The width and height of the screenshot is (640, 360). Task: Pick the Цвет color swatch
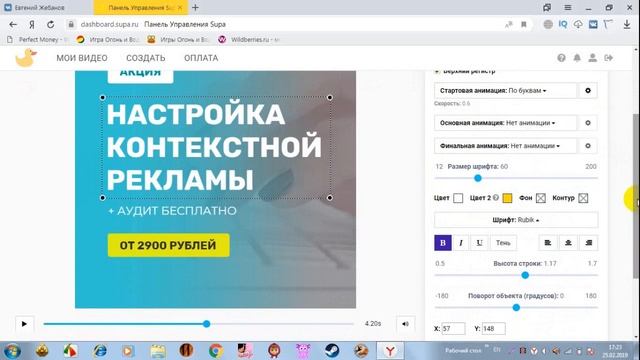point(458,198)
